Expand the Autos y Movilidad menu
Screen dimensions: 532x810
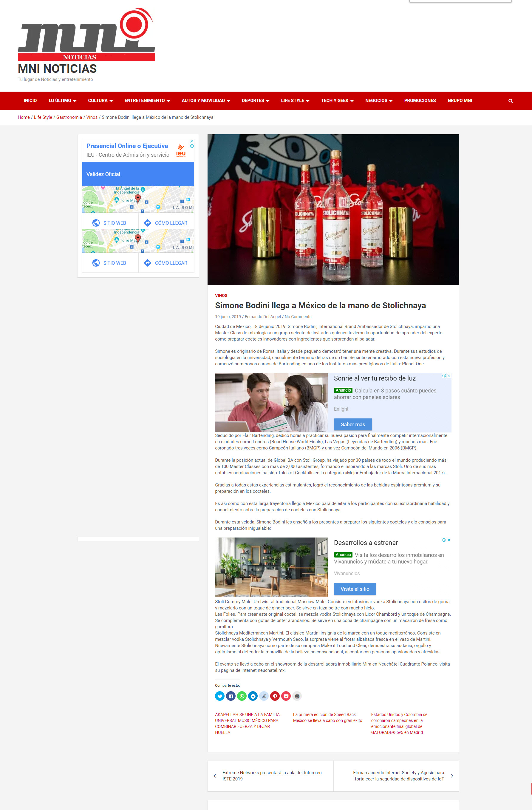pos(205,100)
